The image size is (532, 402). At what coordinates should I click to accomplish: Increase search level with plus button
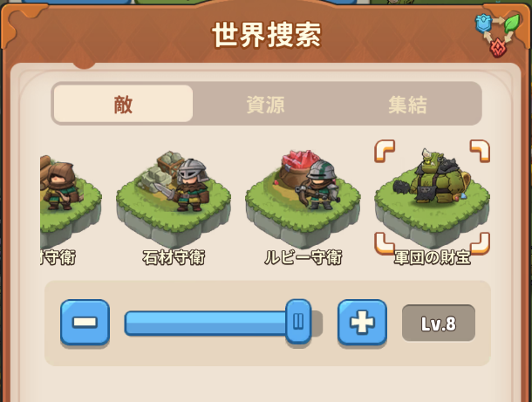(x=362, y=323)
